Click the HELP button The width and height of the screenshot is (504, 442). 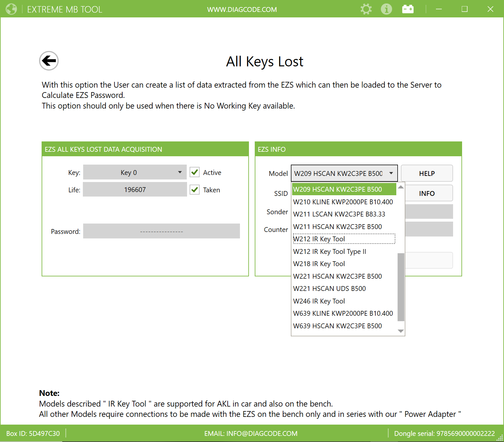427,173
